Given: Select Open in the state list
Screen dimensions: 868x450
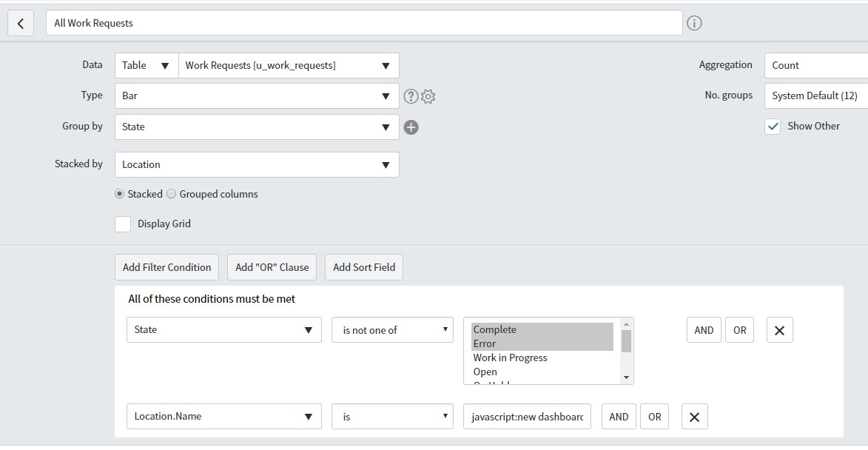Looking at the screenshot, I should point(542,372).
